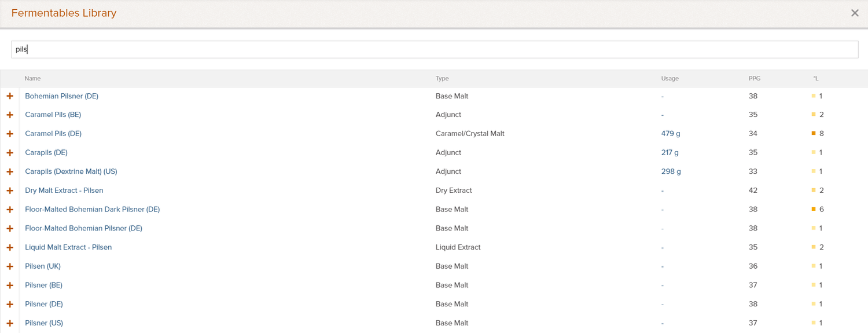Select Floor-Malted Bohemian Pilsner (DE) name

click(x=83, y=228)
